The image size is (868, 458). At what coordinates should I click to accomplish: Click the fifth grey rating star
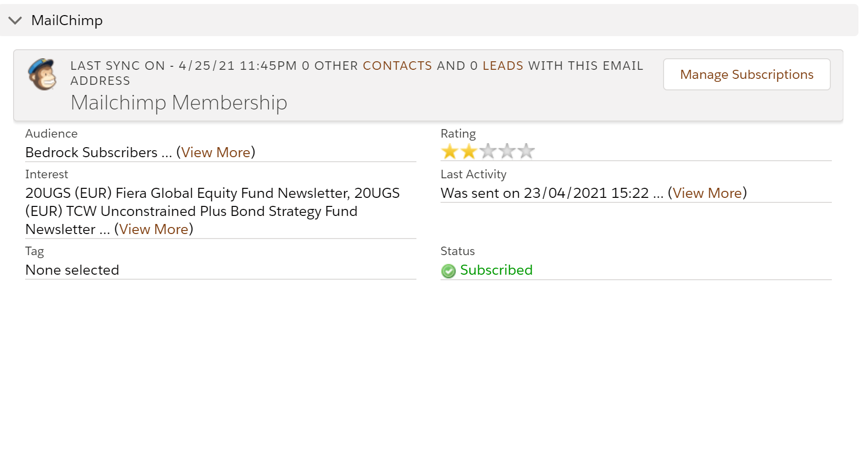click(x=526, y=151)
